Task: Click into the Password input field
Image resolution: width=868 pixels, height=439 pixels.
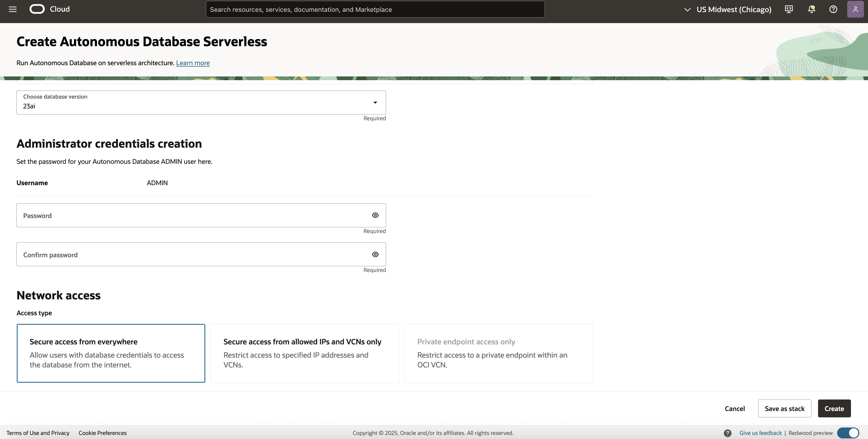Action: (x=192, y=215)
